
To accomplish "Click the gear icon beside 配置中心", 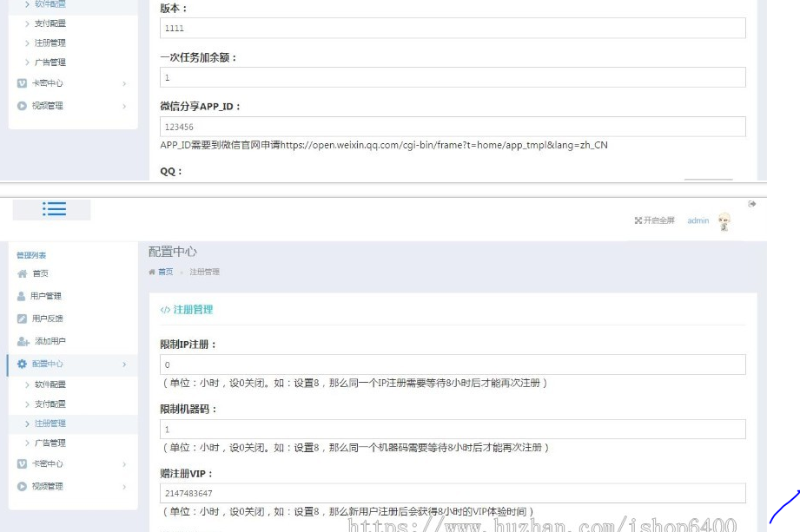I will [23, 365].
